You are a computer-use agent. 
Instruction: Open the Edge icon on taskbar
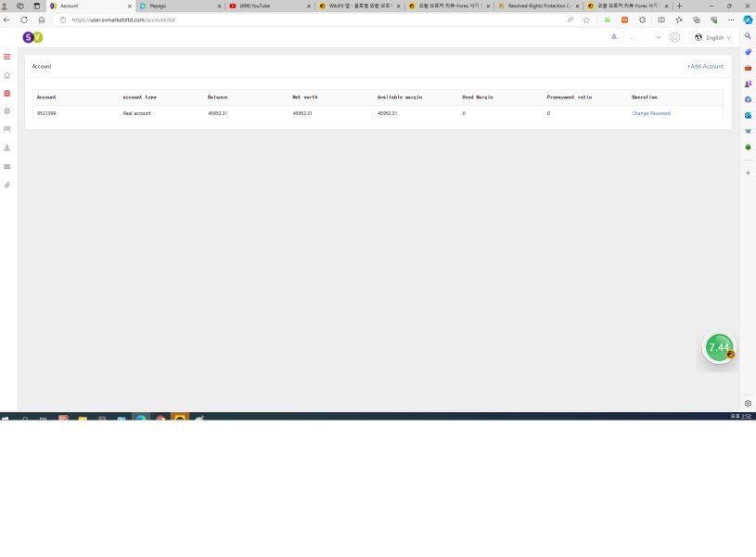click(x=141, y=418)
